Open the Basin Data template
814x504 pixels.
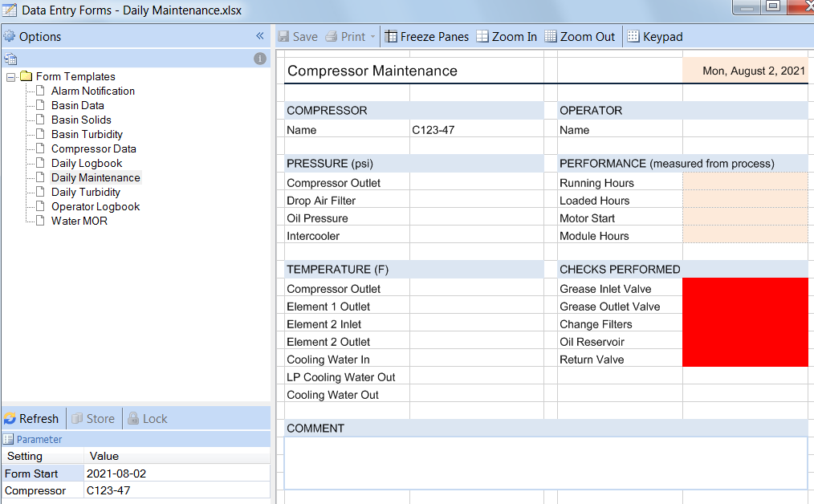pos(78,105)
